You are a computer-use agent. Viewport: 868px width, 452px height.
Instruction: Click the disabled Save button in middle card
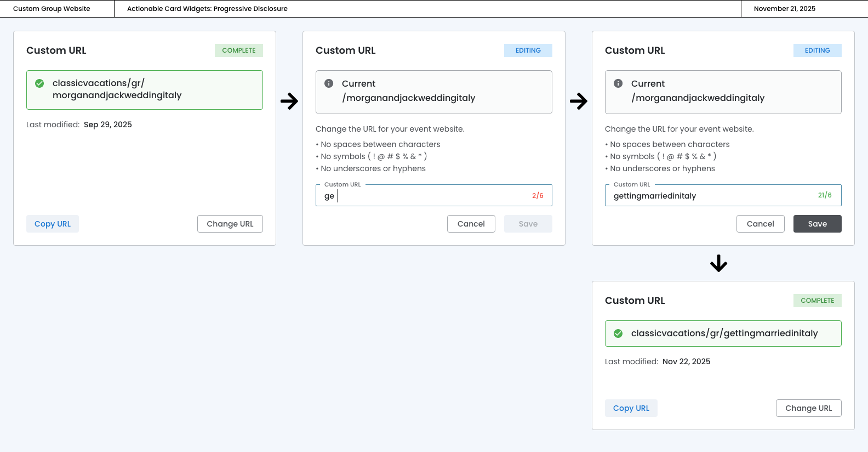tap(528, 224)
